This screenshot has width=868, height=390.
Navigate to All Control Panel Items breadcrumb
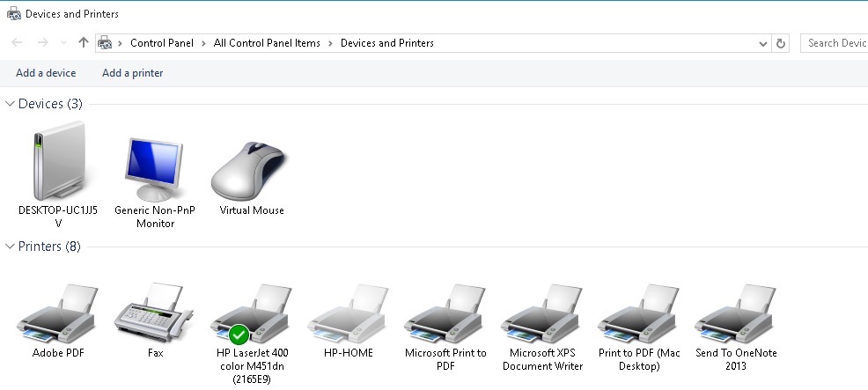(x=267, y=43)
